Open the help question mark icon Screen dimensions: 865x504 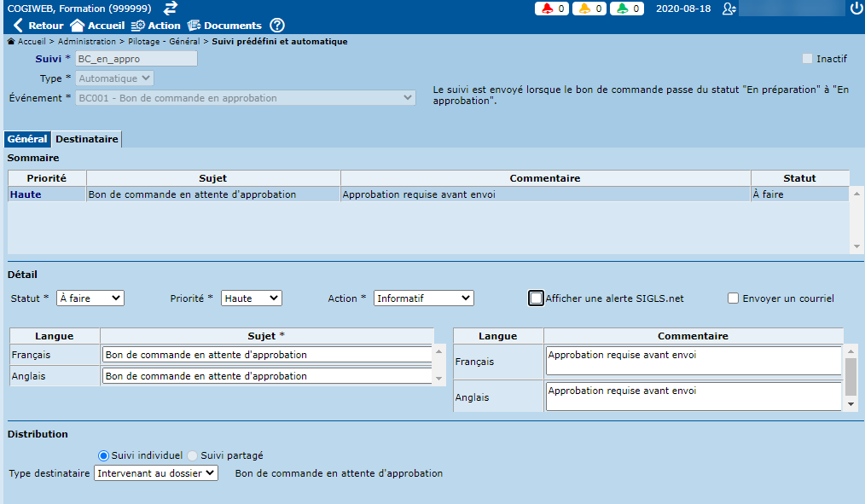[277, 26]
